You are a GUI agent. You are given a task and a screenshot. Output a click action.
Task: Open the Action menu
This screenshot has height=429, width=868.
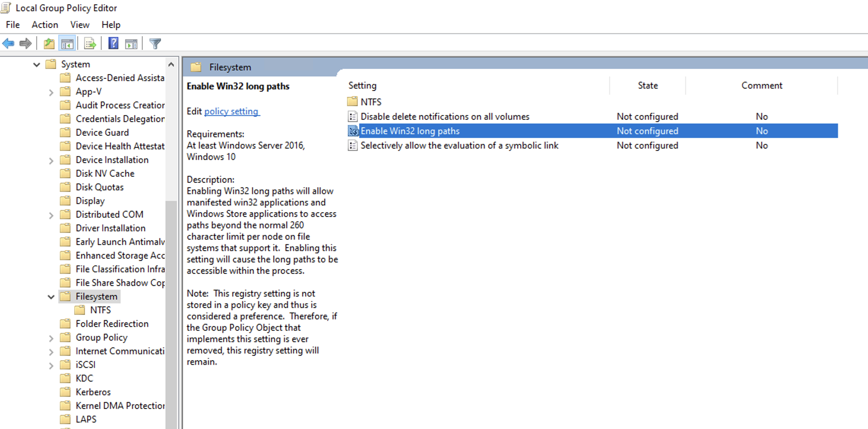pyautogui.click(x=45, y=25)
